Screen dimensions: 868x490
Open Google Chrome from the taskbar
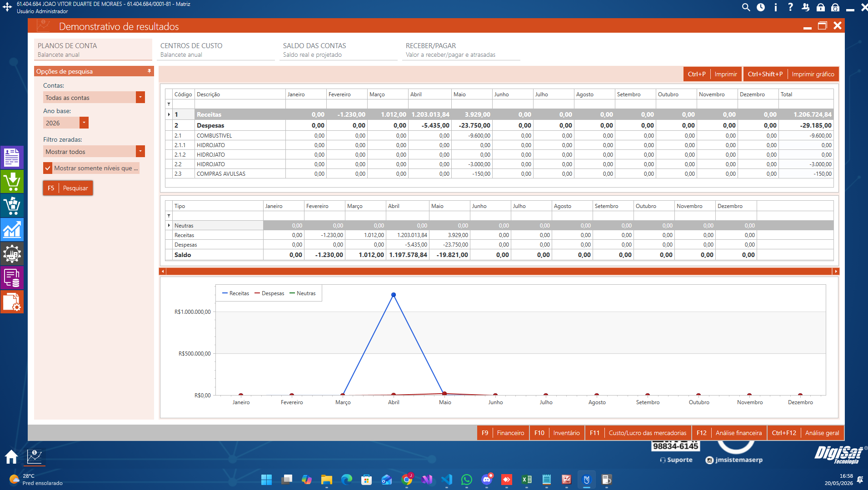point(407,480)
